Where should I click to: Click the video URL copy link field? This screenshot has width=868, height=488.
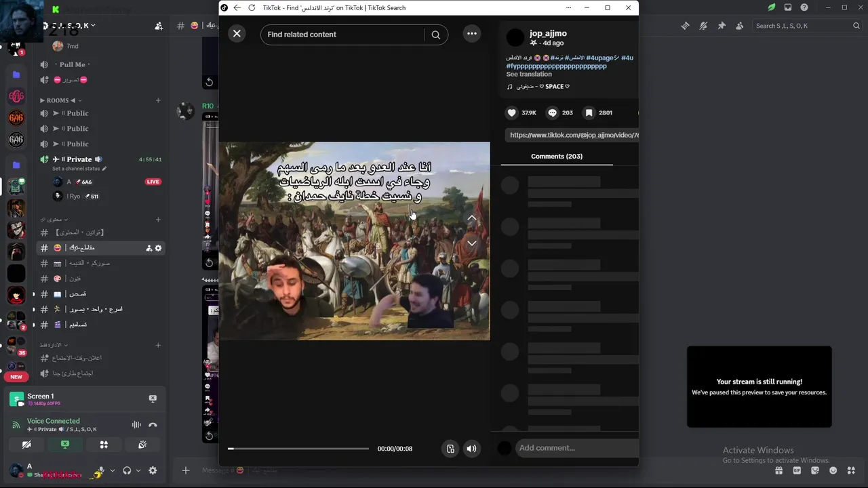point(573,135)
